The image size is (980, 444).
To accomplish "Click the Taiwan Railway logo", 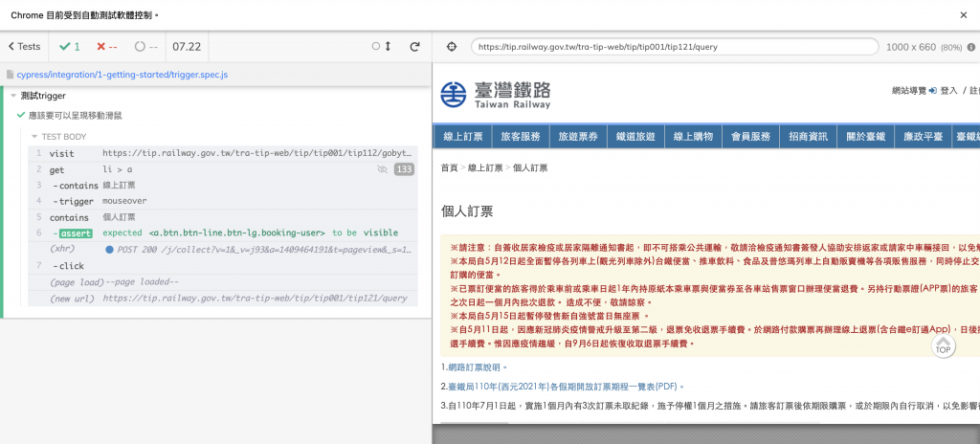I will pos(496,95).
